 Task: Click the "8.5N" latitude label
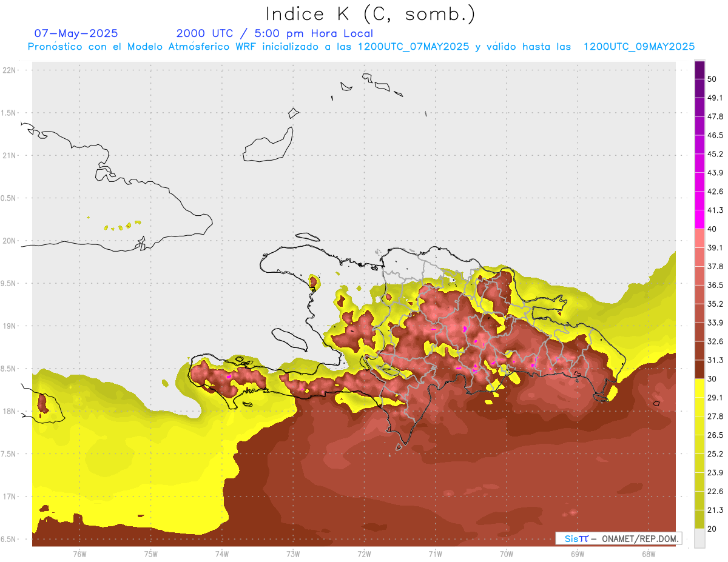pos(9,369)
